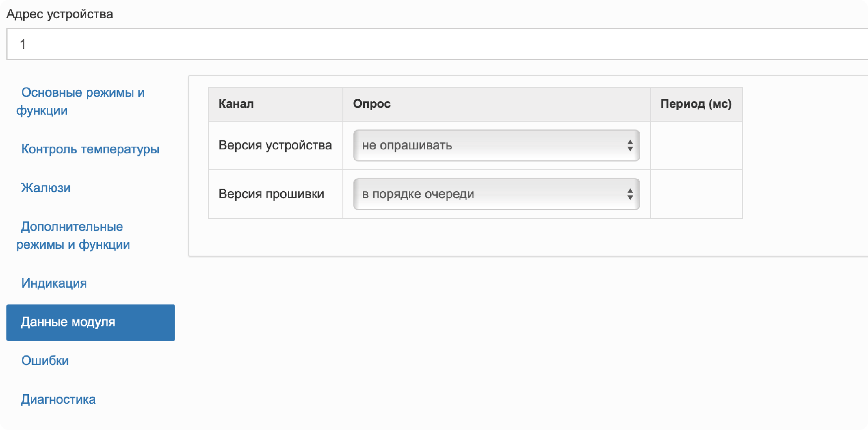
Task: Click the Опрос column header
Action: (372, 104)
